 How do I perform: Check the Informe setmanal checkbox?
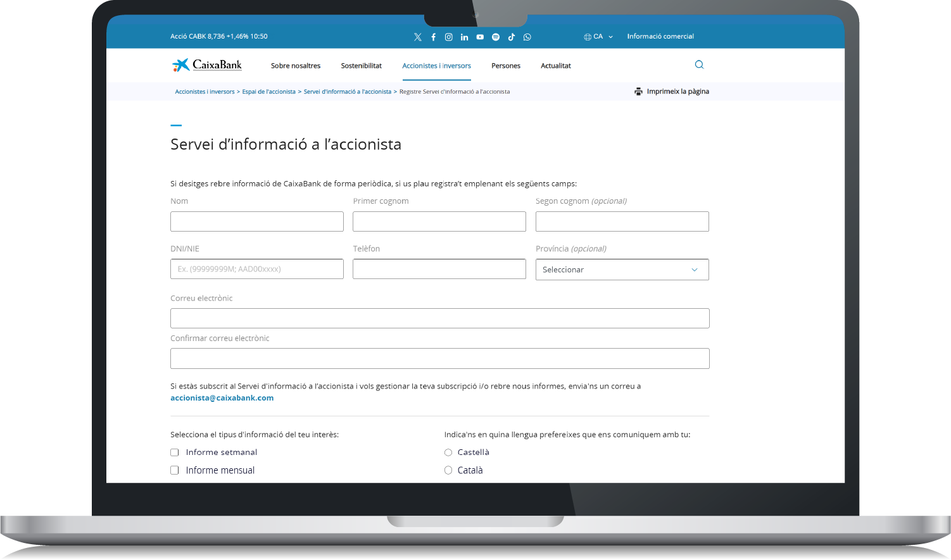pyautogui.click(x=175, y=452)
